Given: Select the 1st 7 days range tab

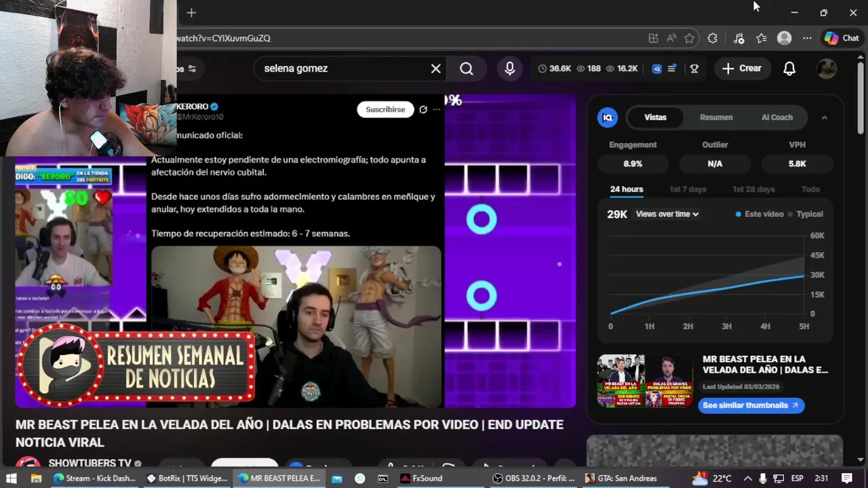Looking at the screenshot, I should pyautogui.click(x=688, y=189).
